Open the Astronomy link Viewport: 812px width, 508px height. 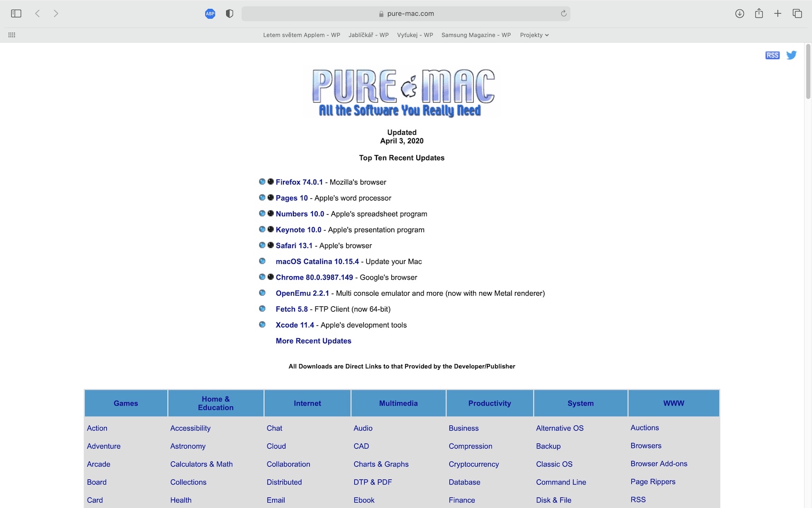[188, 446]
